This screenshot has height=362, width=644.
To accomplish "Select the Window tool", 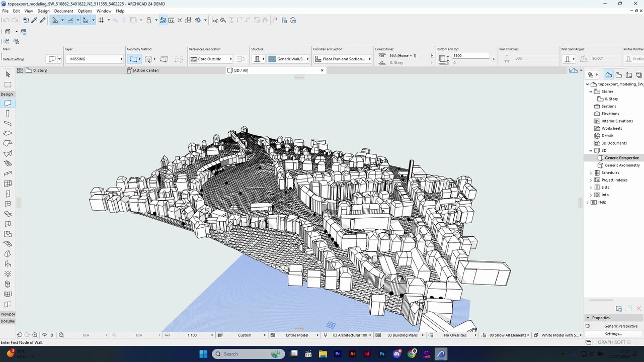I will click(8, 204).
